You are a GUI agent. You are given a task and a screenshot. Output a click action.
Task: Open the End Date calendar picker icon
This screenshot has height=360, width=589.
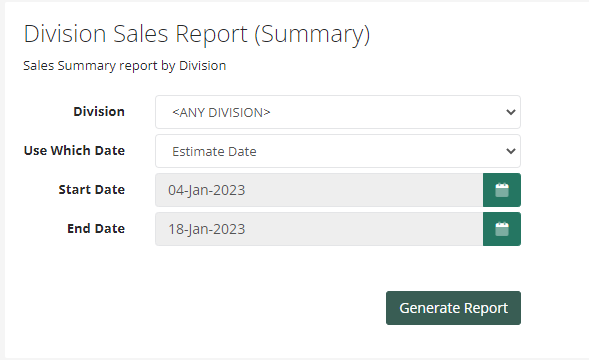(x=502, y=229)
